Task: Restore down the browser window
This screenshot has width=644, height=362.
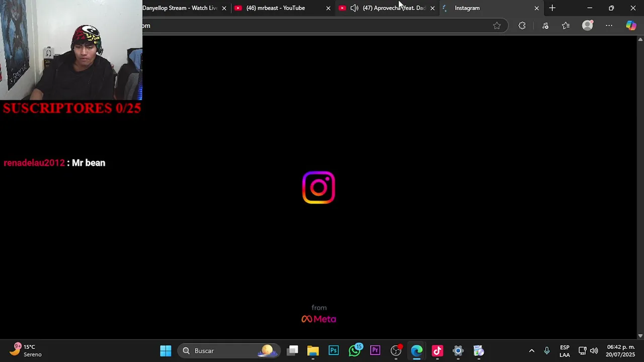Action: [x=611, y=8]
